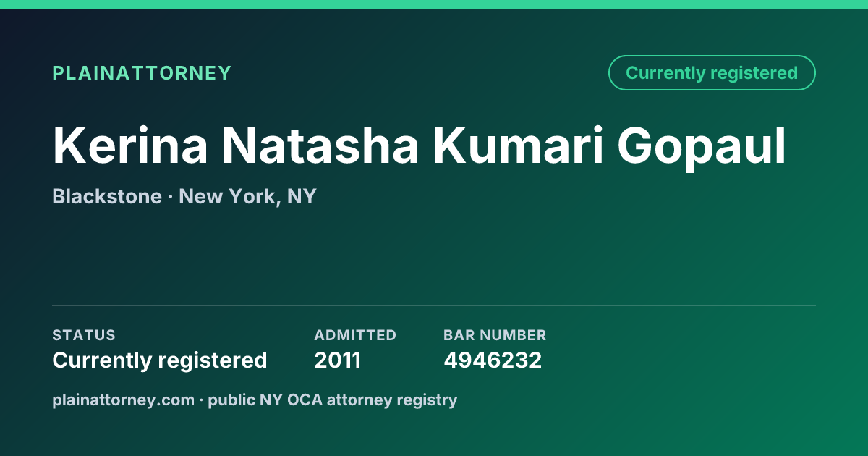
Task: Click the word Natasha in heading
Action: coord(320,146)
